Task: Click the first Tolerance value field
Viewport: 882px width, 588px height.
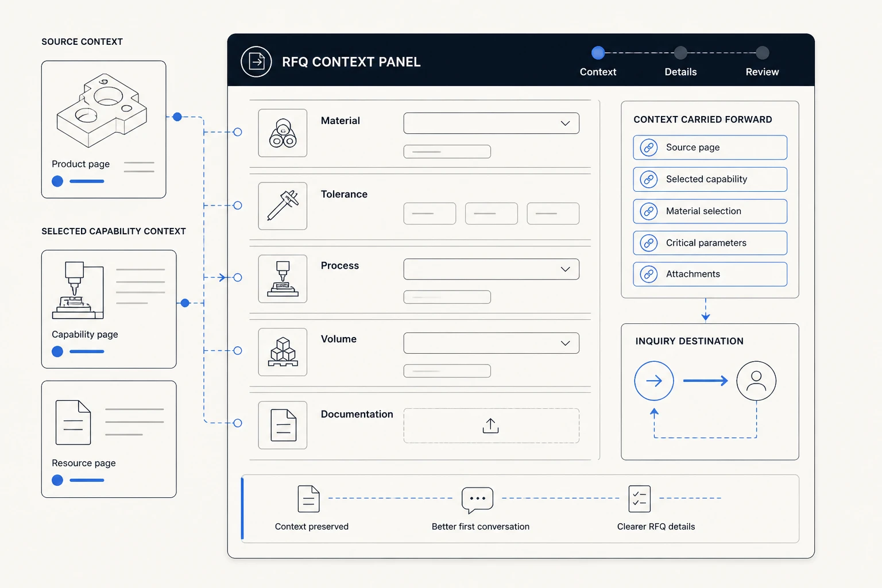Action: 430,214
